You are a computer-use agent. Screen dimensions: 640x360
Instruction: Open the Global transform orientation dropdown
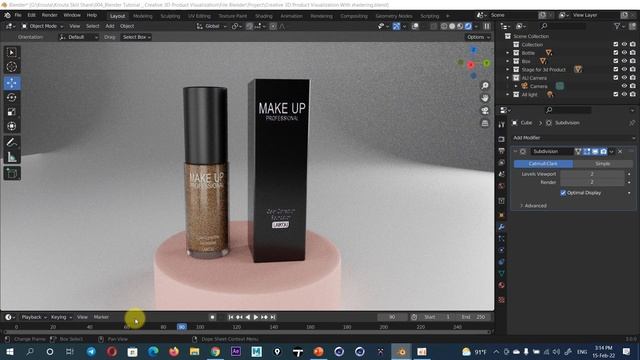pyautogui.click(x=211, y=26)
